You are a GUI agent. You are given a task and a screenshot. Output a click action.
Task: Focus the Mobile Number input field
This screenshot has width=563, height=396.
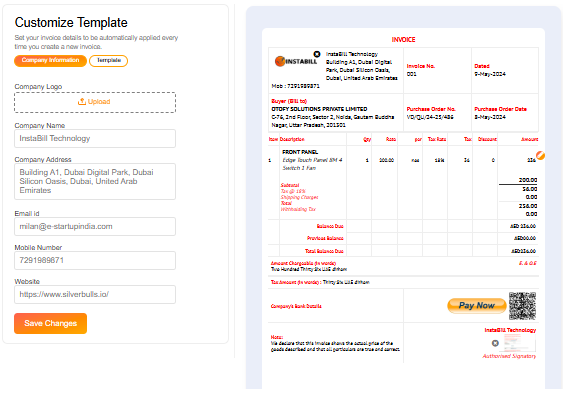[95, 260]
